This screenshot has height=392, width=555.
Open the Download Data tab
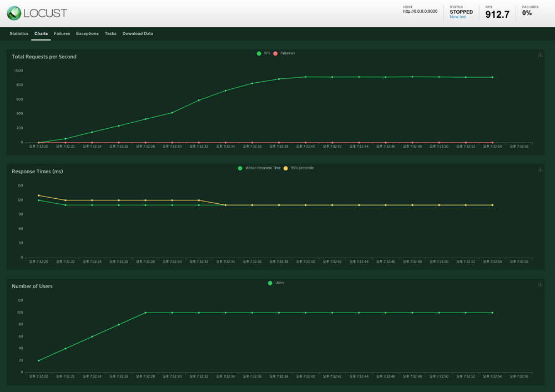(x=138, y=33)
